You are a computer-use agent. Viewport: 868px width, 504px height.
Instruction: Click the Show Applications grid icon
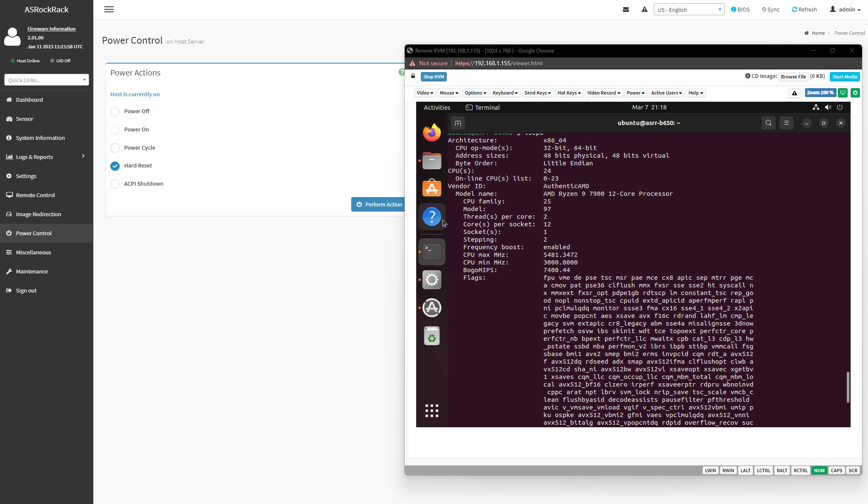tap(431, 410)
